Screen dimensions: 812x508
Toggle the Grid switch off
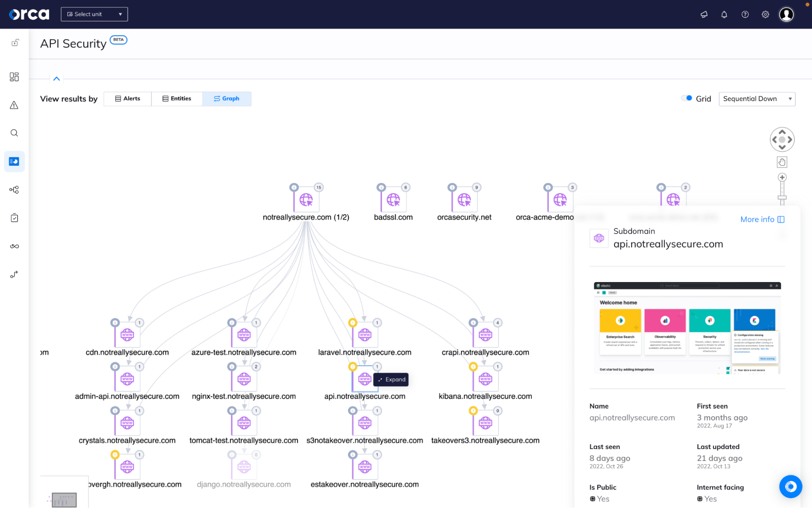point(686,98)
